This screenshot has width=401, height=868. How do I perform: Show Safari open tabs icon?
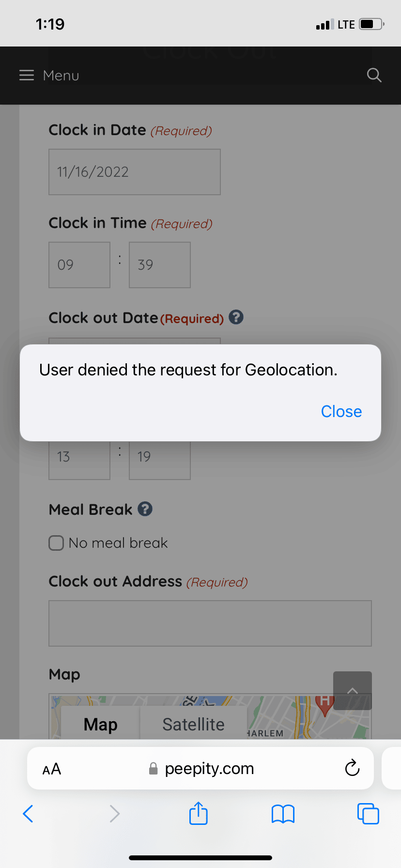pos(368,813)
